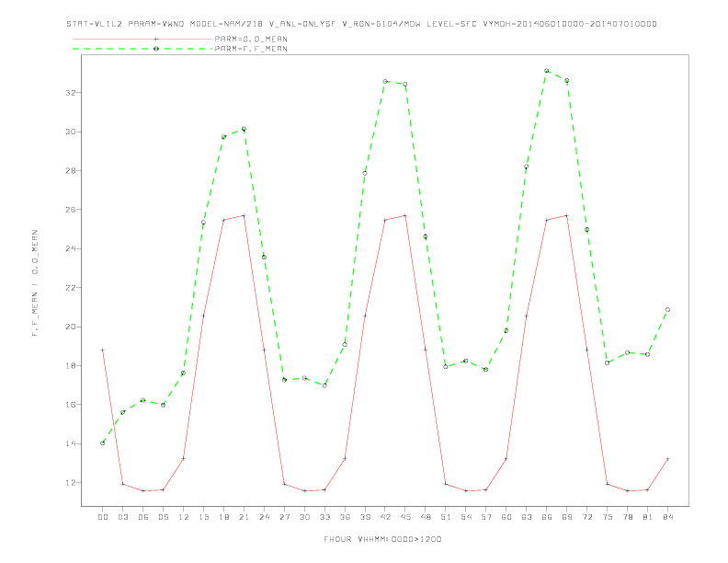Select green forecast data point at hour 42
The image size is (728, 563).
click(x=385, y=81)
